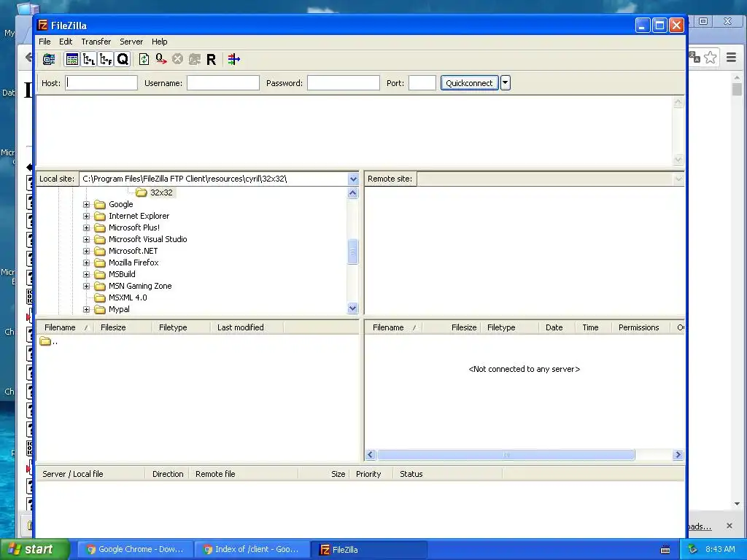Open the Windows Start button
The width and height of the screenshot is (747, 560).
click(35, 550)
